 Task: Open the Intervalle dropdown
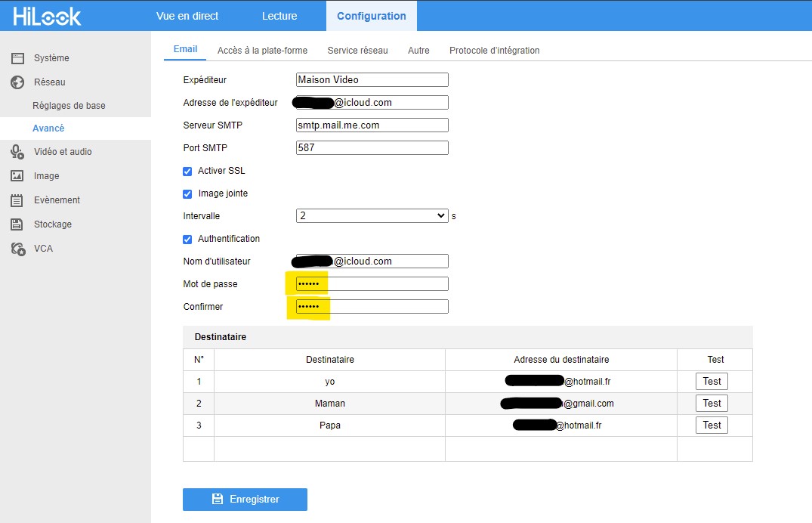tap(372, 216)
